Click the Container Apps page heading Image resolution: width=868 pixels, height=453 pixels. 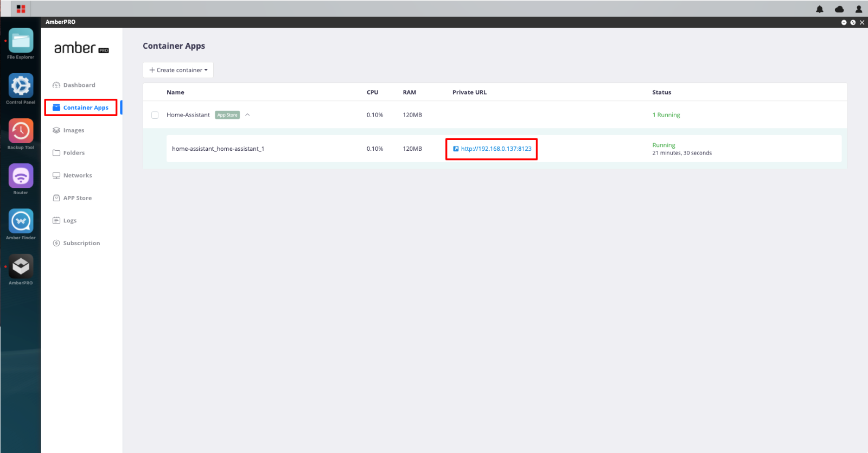tap(174, 46)
